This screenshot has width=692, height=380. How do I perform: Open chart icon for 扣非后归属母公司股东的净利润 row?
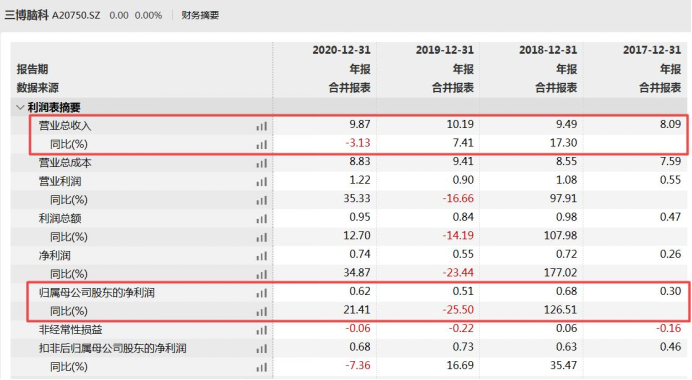point(262,349)
